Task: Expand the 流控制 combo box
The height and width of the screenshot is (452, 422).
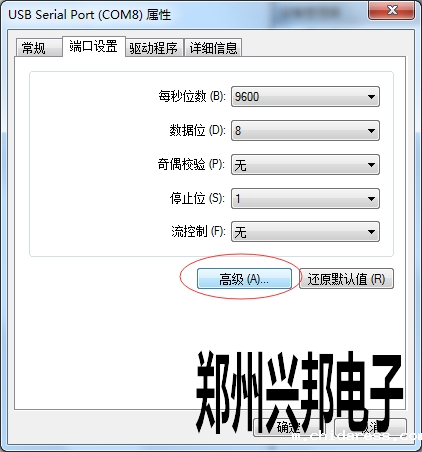Action: (305, 232)
